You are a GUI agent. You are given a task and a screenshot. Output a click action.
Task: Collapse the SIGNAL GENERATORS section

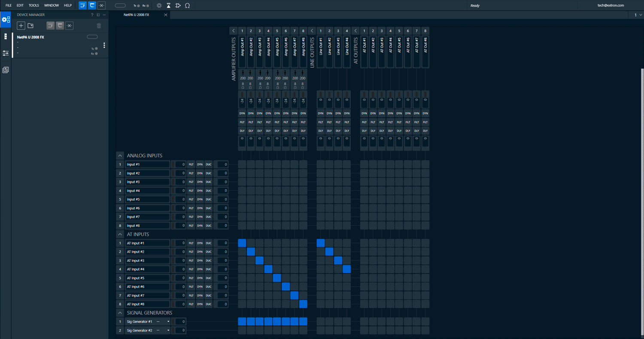pos(120,313)
